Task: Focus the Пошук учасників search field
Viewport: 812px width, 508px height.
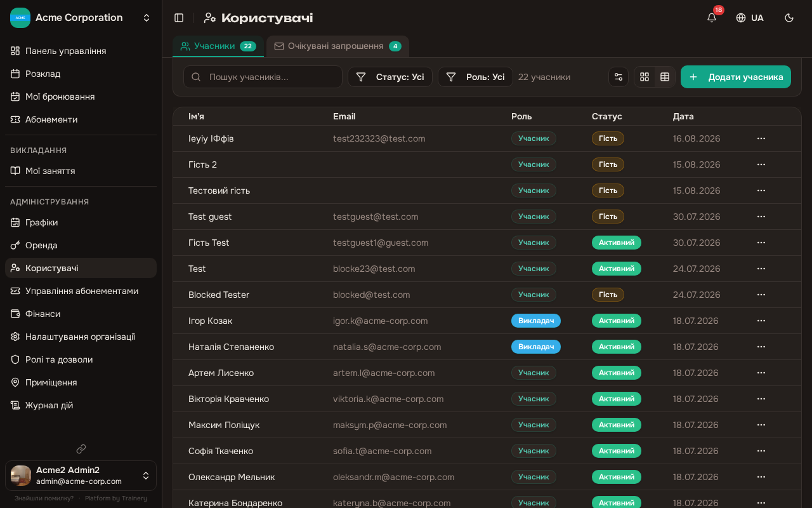Action: pyautogui.click(x=263, y=77)
